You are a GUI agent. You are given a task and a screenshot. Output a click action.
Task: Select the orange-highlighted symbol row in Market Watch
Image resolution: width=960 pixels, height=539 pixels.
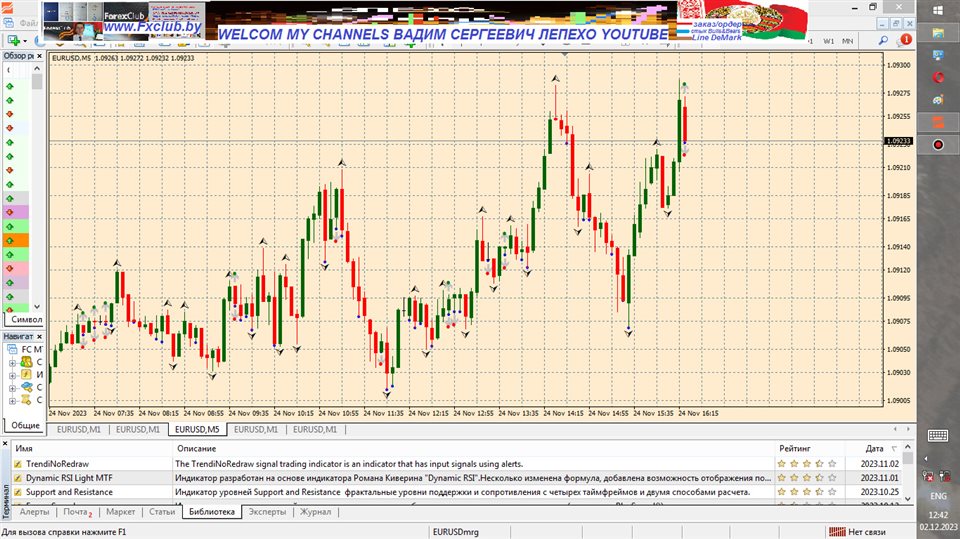click(16, 240)
